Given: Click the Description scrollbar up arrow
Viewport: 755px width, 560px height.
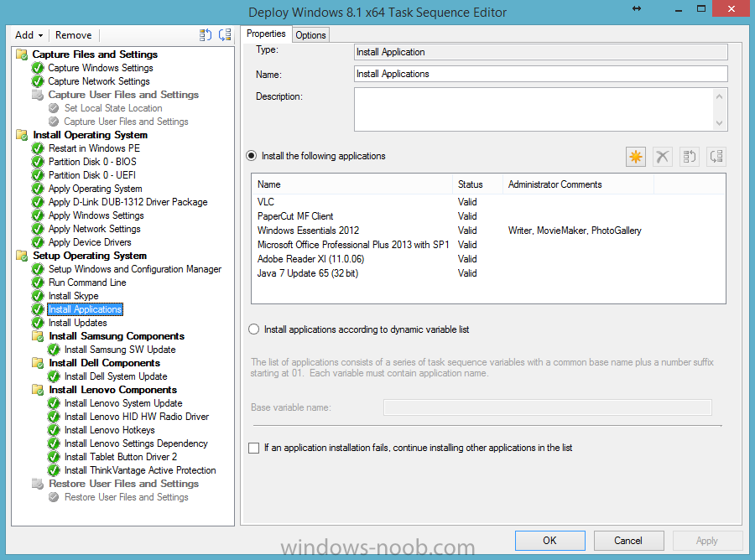Looking at the screenshot, I should [719, 96].
